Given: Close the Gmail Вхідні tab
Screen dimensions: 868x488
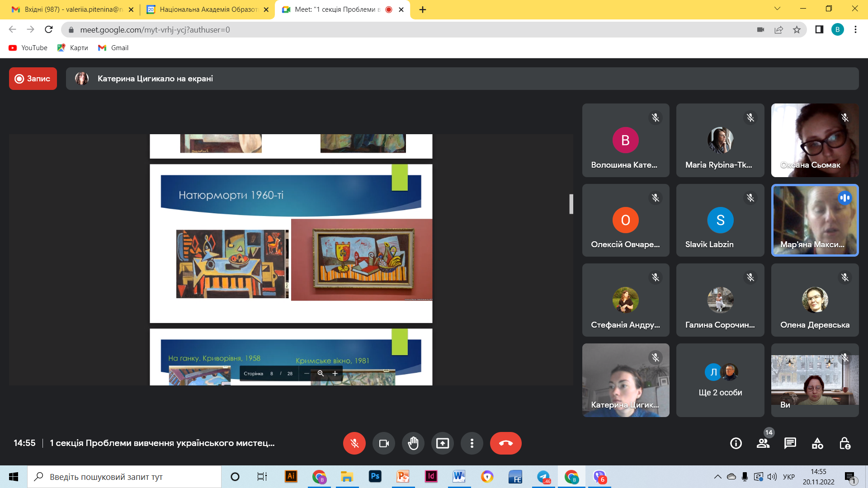Looking at the screenshot, I should tap(131, 9).
